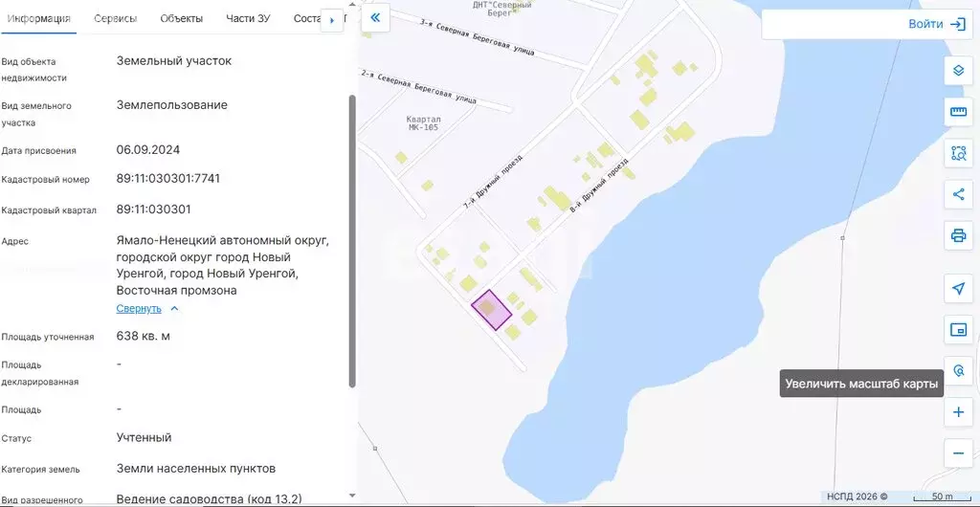The height and width of the screenshot is (507, 980).
Task: Click the info panel vertical scrollbar
Action: point(352,239)
